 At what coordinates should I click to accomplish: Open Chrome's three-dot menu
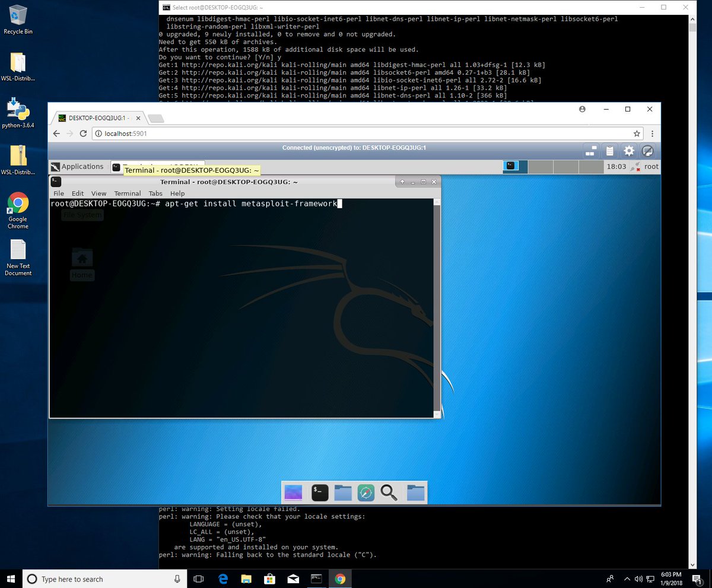[x=653, y=134]
